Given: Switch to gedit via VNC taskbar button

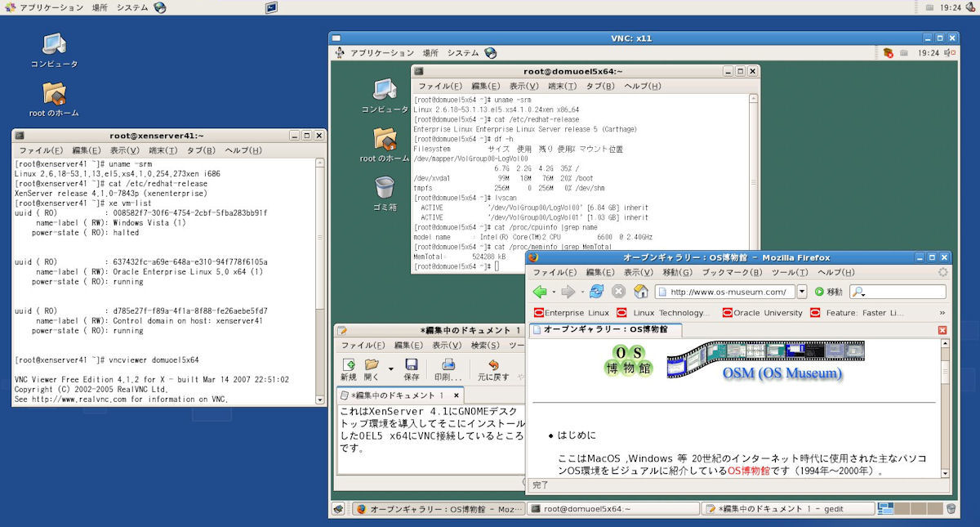Looking at the screenshot, I should 787,509.
